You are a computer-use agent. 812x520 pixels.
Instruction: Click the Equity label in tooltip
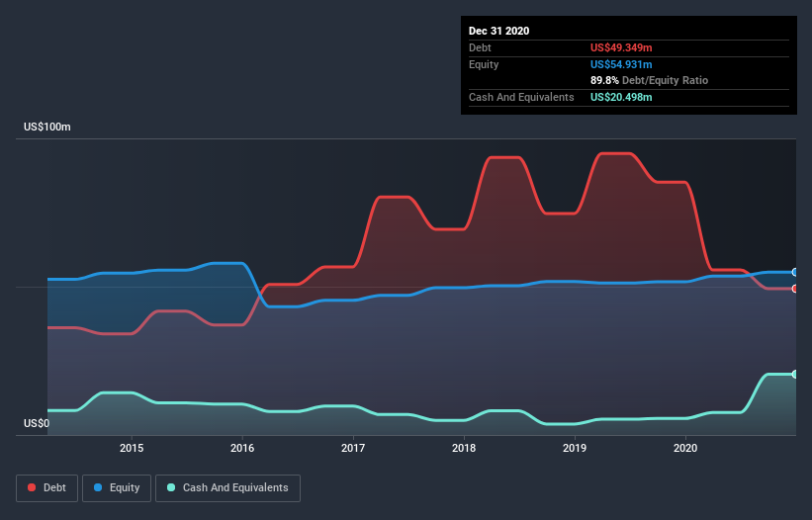pyautogui.click(x=484, y=64)
